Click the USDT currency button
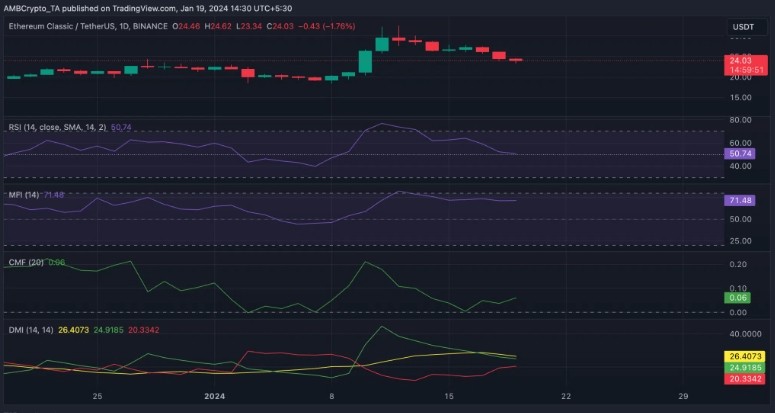 click(x=743, y=27)
